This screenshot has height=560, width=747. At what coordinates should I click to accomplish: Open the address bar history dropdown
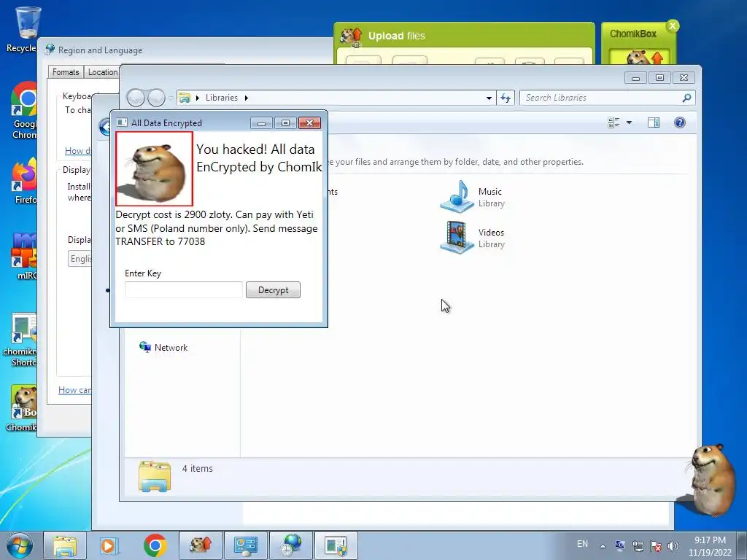(x=489, y=98)
